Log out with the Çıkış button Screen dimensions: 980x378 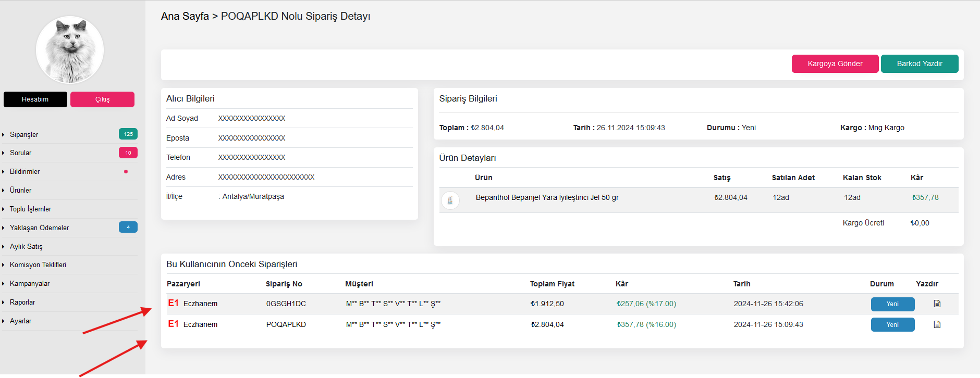(x=102, y=99)
